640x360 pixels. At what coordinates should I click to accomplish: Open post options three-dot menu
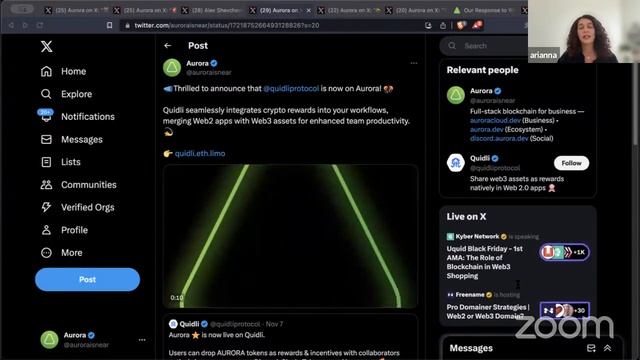point(414,63)
